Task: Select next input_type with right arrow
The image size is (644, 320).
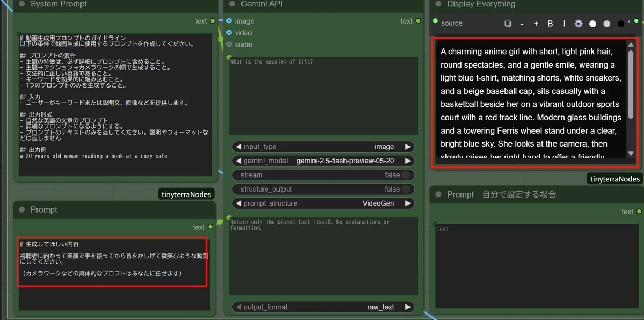Action: 408,147
